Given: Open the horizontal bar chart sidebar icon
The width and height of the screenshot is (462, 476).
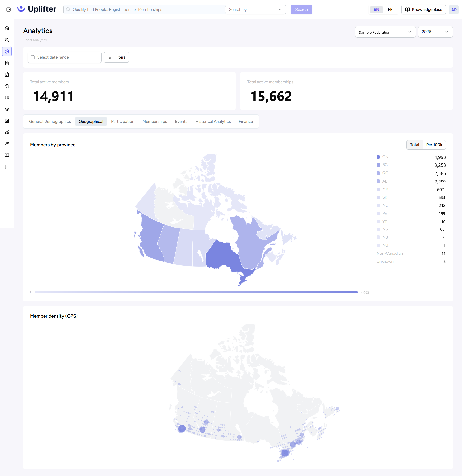Looking at the screenshot, I should click(x=7, y=167).
